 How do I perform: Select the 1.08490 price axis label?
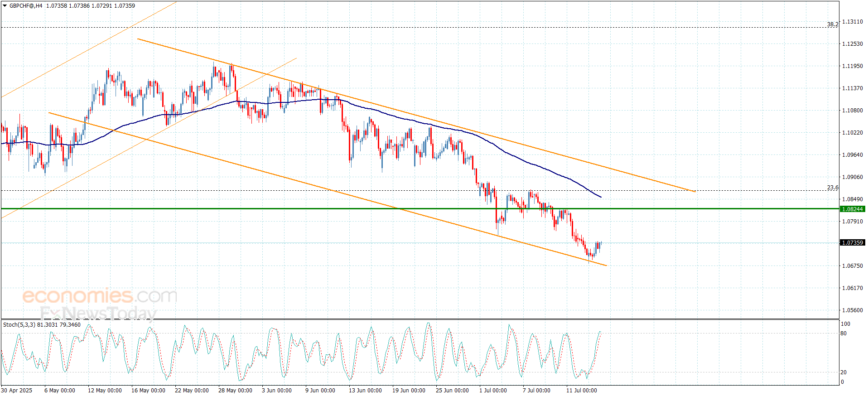tap(852, 199)
